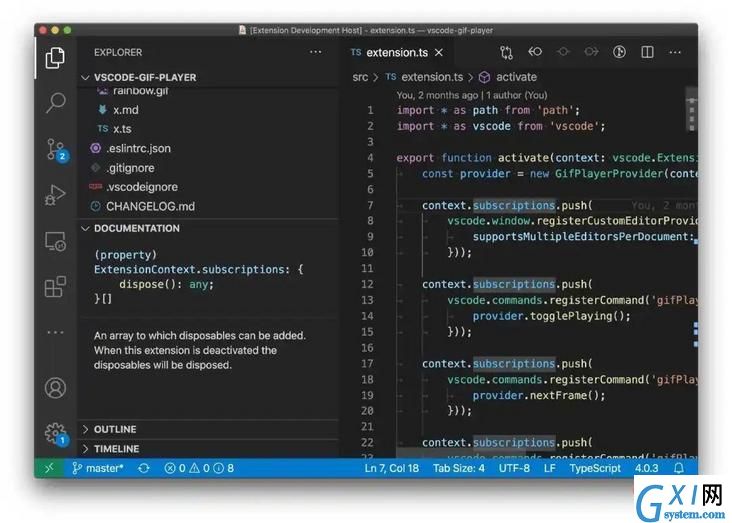Screen dimensions: 732x523
Task: Click the src breadcrumb segment
Action: tap(360, 77)
